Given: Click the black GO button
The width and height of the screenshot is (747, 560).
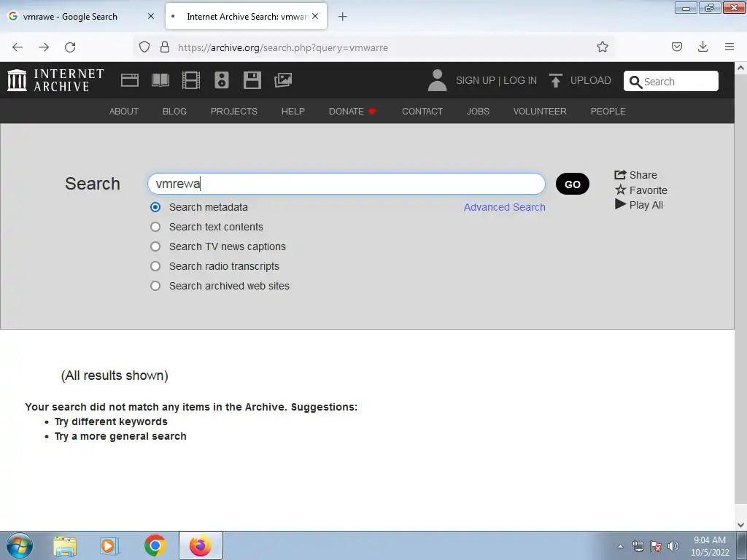Looking at the screenshot, I should pyautogui.click(x=572, y=184).
